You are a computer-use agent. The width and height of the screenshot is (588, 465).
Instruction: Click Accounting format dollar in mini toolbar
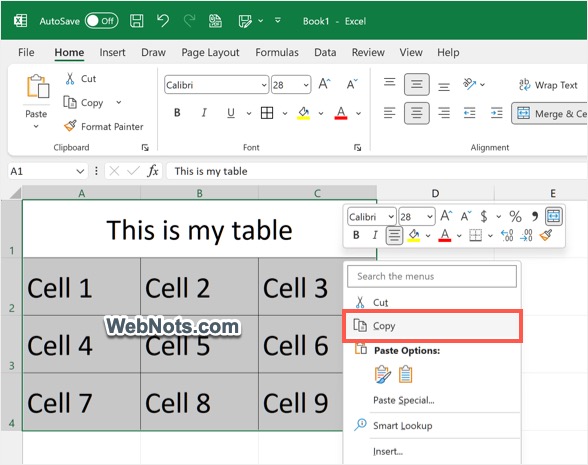484,216
